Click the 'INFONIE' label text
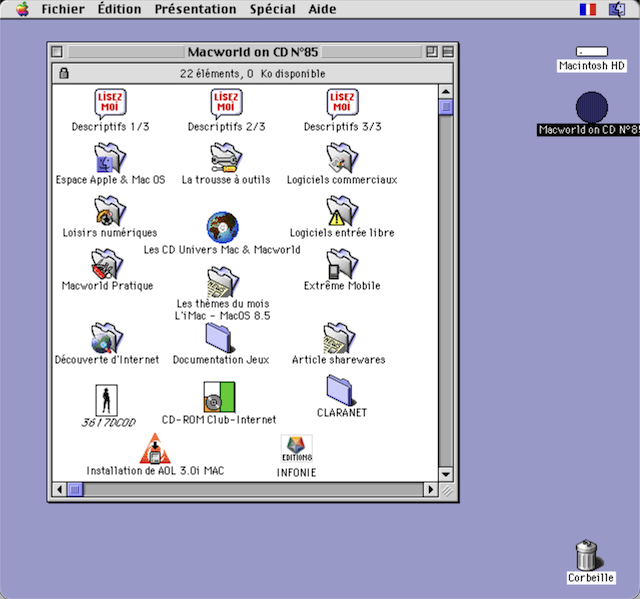The image size is (640, 599). (x=296, y=473)
